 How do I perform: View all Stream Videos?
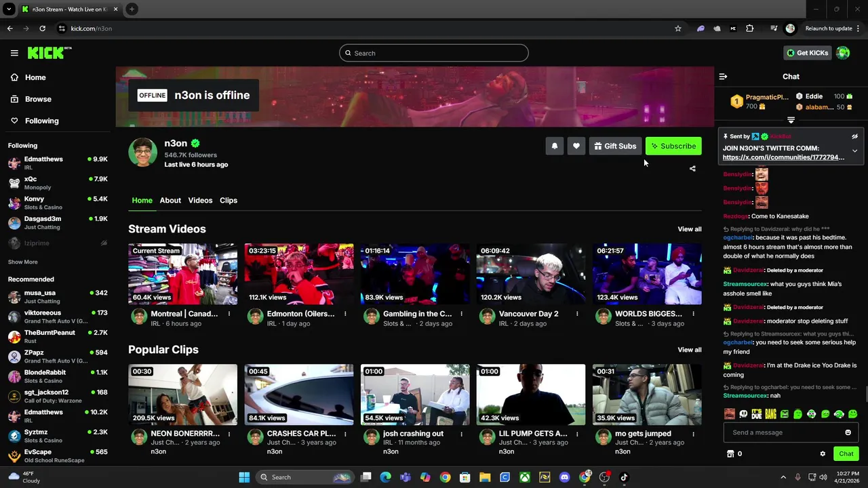pyautogui.click(x=689, y=229)
